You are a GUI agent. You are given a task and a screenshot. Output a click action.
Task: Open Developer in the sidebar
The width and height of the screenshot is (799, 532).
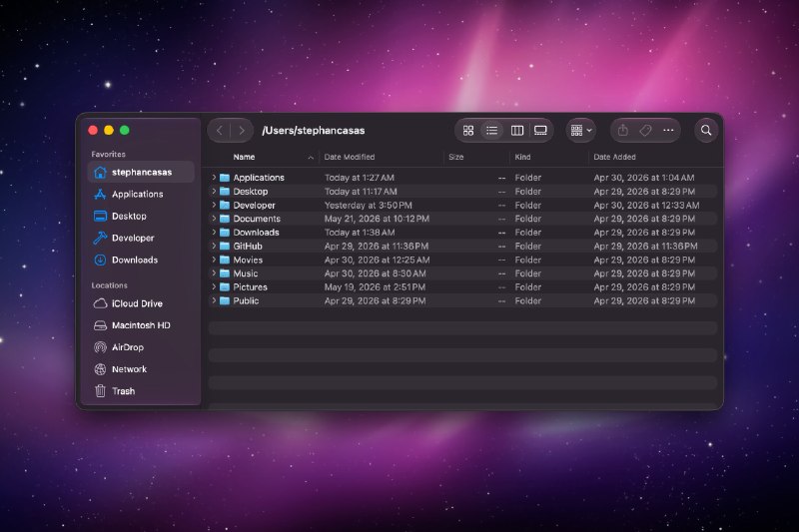tap(141, 238)
